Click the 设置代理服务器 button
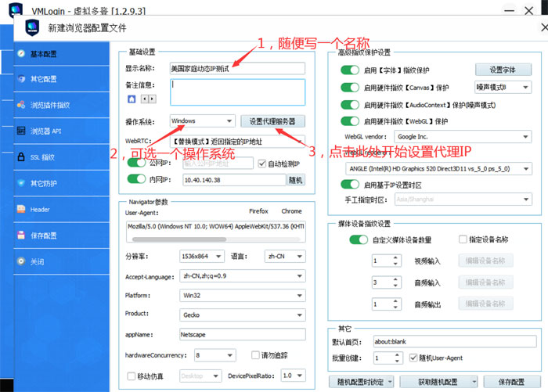 (272, 121)
